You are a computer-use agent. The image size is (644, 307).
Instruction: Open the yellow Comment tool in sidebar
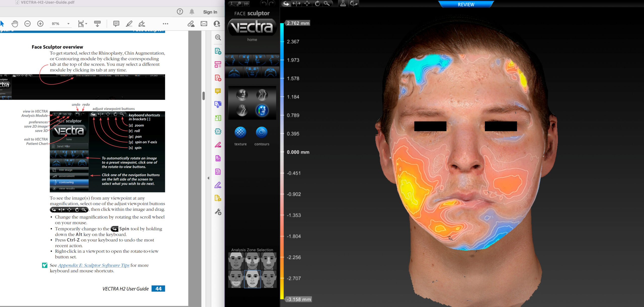(x=218, y=91)
